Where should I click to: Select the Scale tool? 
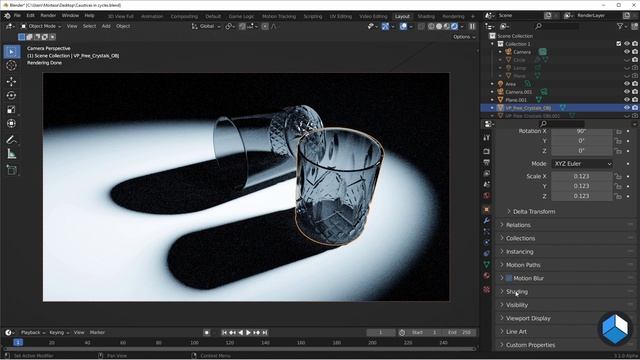pyautogui.click(x=11, y=109)
